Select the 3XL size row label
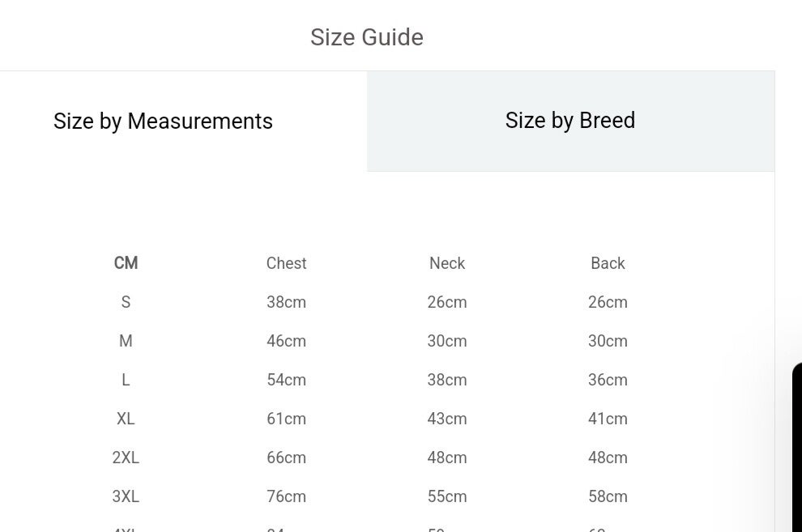 coord(126,496)
